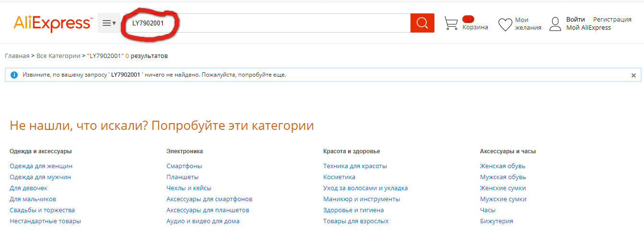The image size is (644, 251).
Task: Open Аудио и видео для дома
Action: coord(203,221)
